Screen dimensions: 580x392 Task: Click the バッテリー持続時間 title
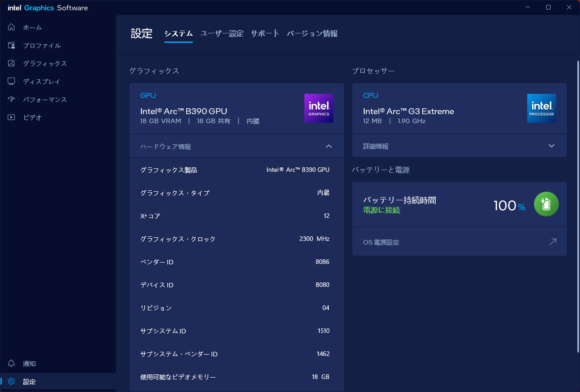click(x=400, y=200)
